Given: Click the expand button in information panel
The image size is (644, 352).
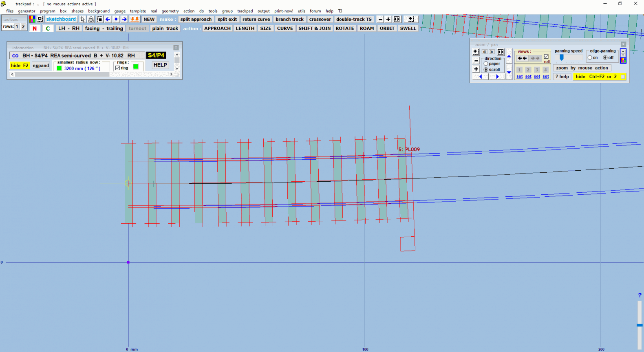Looking at the screenshot, I should click(x=41, y=66).
